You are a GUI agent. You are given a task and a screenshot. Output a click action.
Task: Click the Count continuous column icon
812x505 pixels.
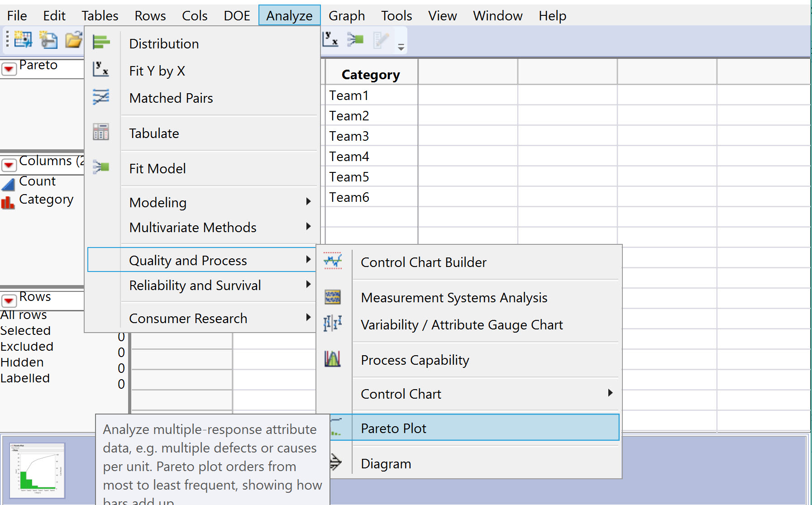click(x=8, y=184)
